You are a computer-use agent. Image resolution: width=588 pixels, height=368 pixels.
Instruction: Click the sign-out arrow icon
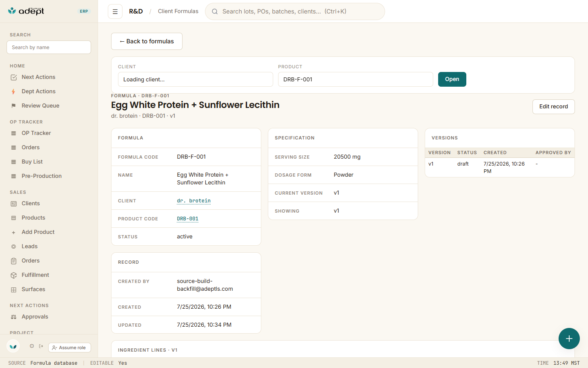pyautogui.click(x=41, y=346)
